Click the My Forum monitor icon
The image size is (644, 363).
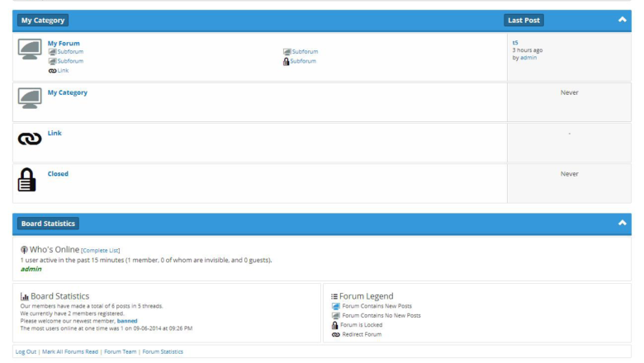tap(30, 49)
